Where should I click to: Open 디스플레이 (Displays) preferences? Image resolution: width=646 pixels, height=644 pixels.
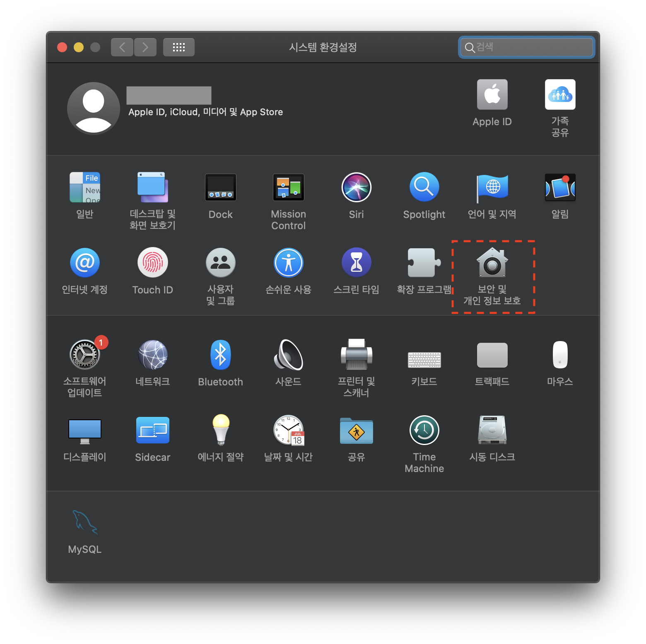pos(85,431)
